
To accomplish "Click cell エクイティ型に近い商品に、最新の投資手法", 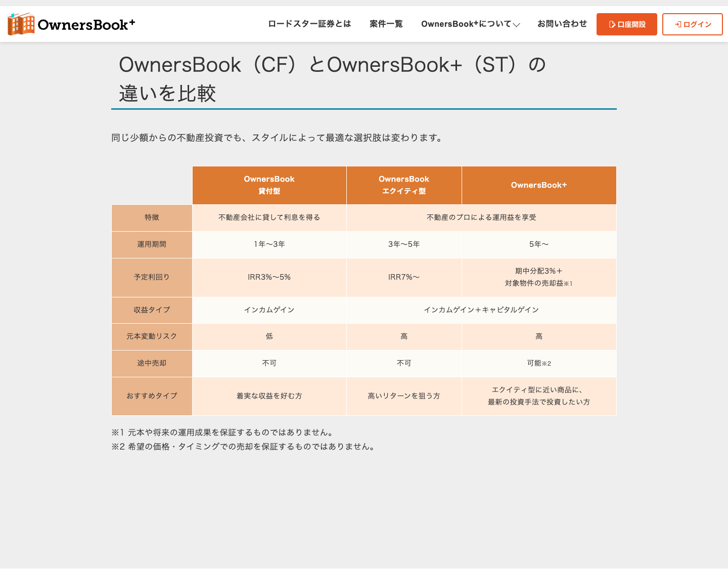I will click(x=539, y=396).
